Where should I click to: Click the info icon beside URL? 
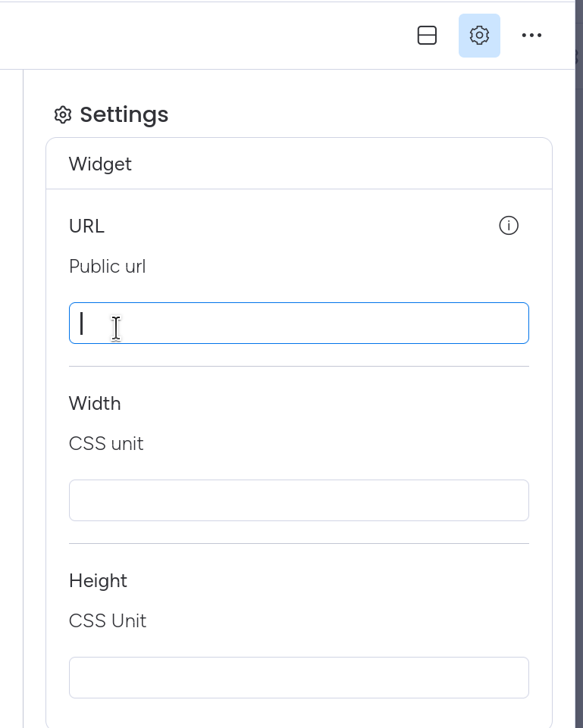[509, 226]
